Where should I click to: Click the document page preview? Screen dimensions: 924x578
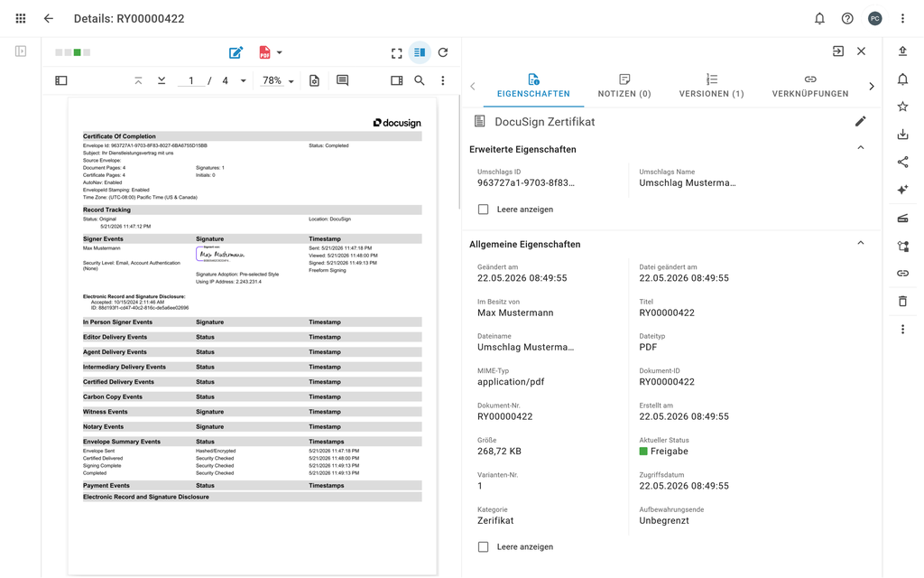(253, 336)
